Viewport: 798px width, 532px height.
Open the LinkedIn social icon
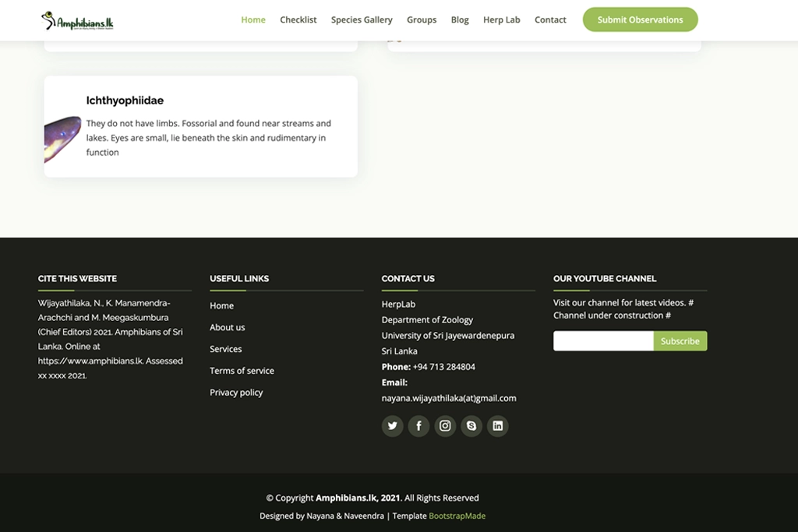(x=498, y=426)
